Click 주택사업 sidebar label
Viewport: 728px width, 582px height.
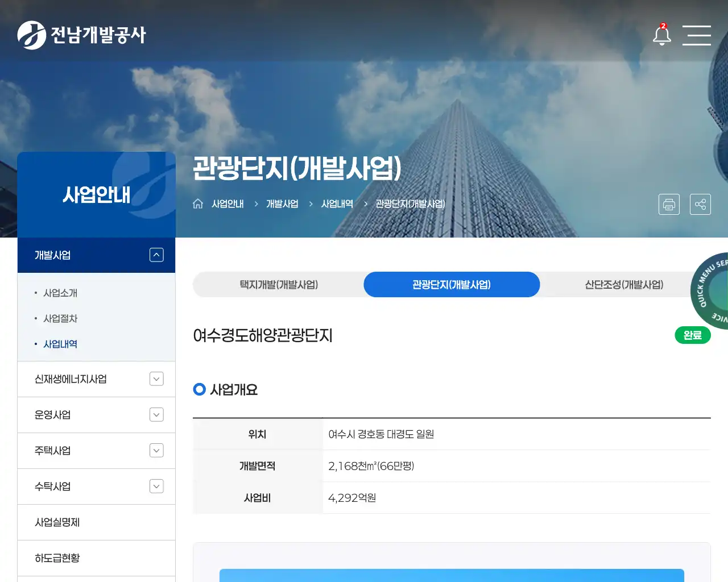click(52, 451)
